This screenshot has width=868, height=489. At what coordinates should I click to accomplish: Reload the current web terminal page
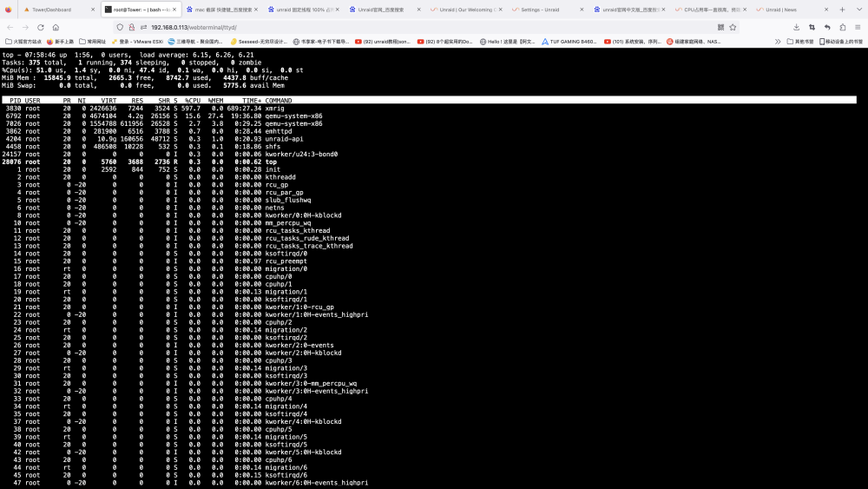[41, 27]
